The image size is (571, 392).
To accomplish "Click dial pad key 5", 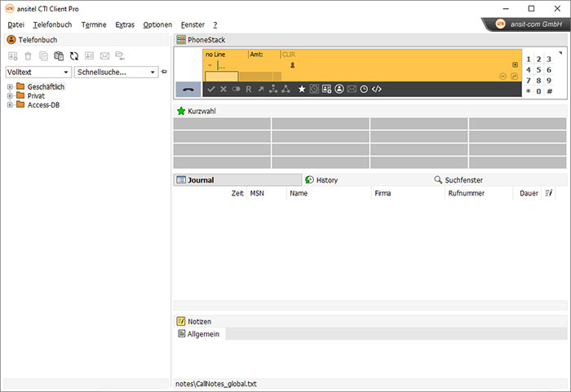I will click(x=538, y=70).
